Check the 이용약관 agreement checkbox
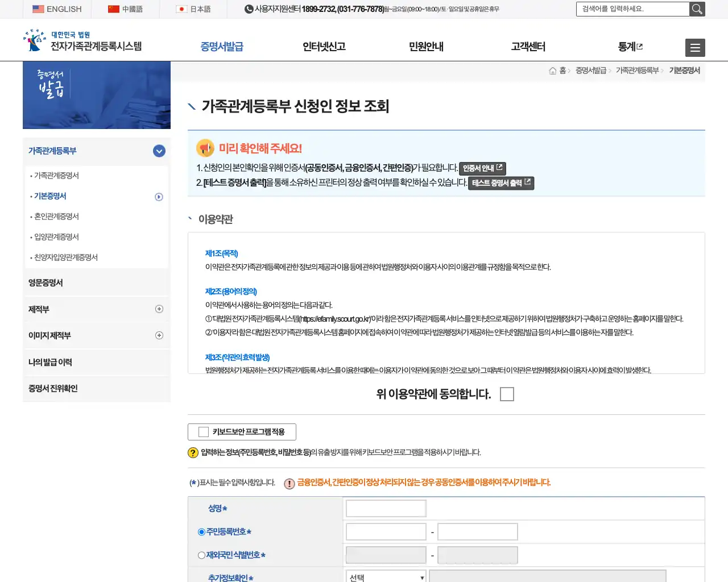 506,393
